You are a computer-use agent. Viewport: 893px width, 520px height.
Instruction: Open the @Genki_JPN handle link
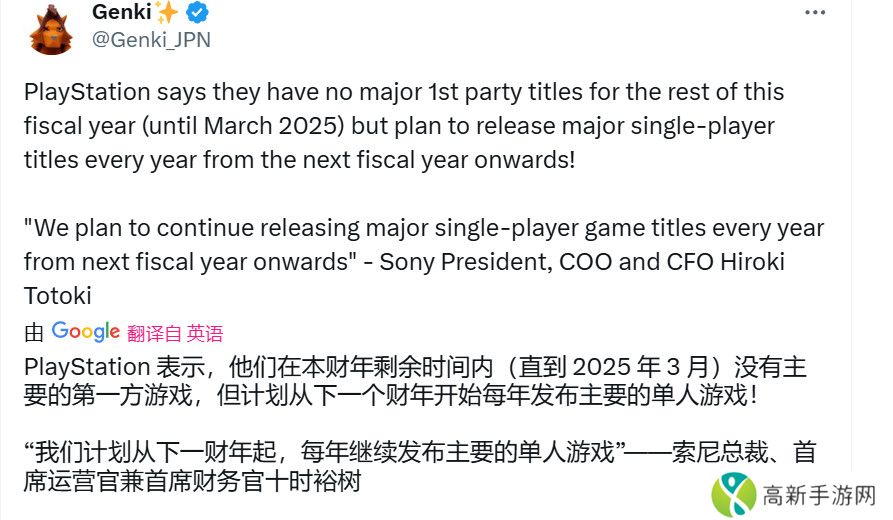click(150, 40)
